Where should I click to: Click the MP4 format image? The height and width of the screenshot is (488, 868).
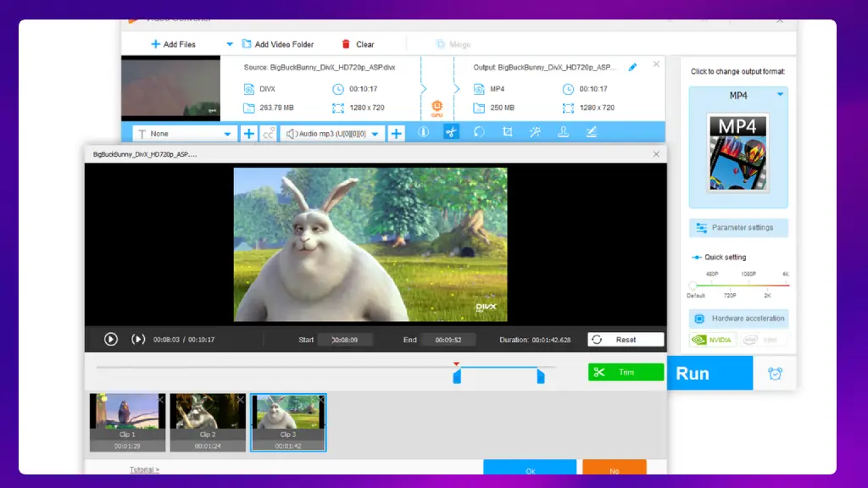(x=738, y=152)
